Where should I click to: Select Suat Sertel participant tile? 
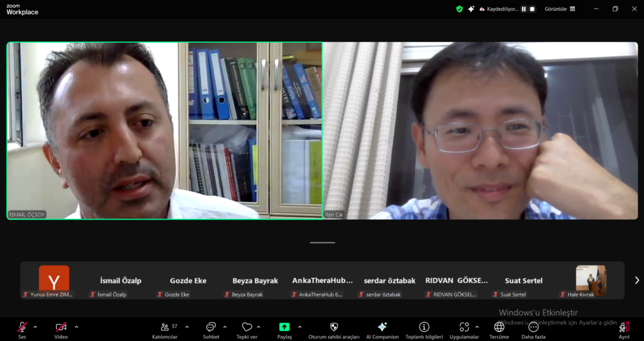(524, 281)
